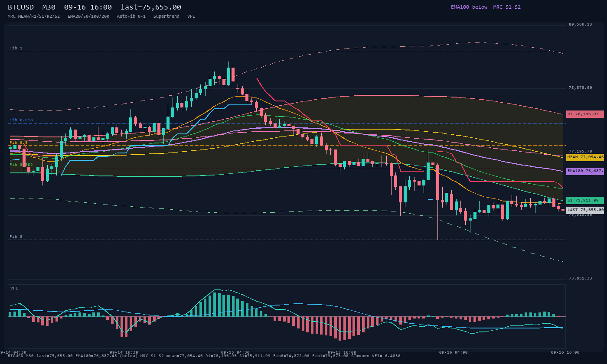Image resolution: width=607 pixels, height=364 pixels.
Task: Click the VFI label in the indicator panel
Action: (14, 288)
